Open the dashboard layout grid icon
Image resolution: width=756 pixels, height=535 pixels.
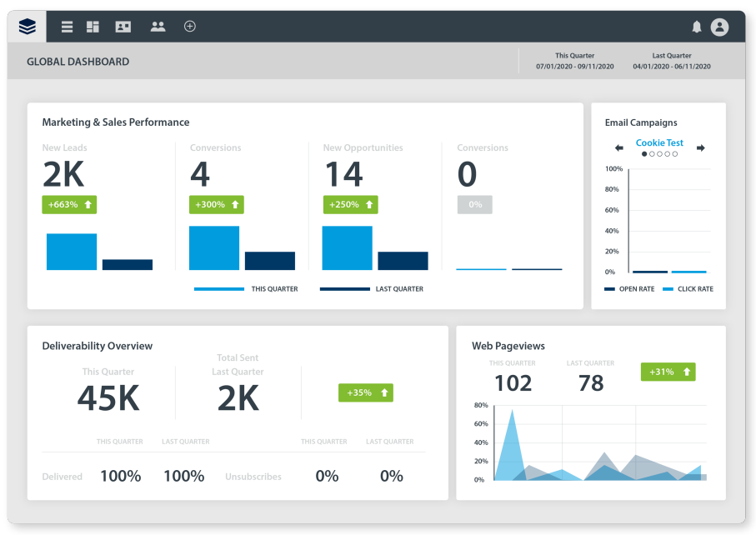point(93,27)
